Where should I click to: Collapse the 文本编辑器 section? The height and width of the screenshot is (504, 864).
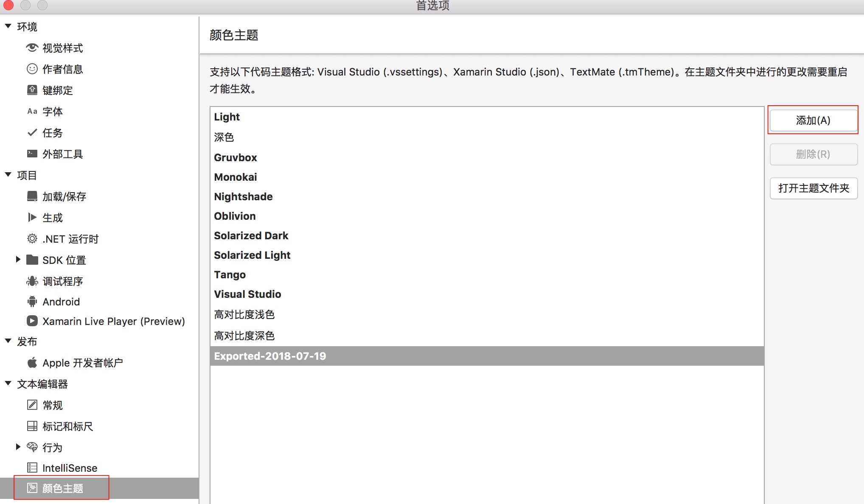(8, 384)
